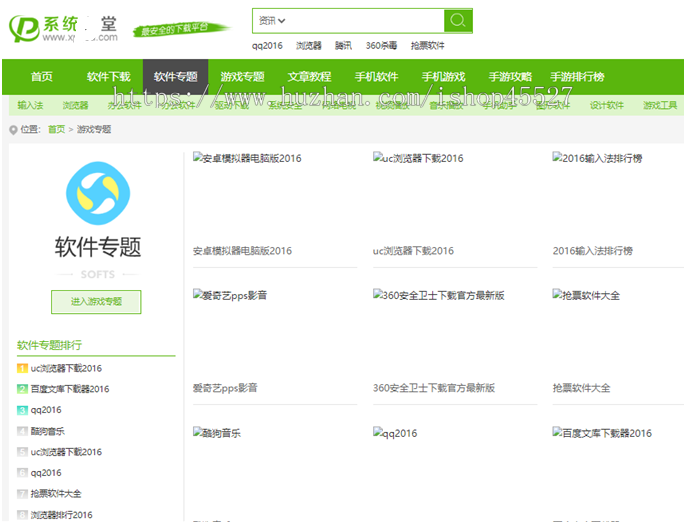Open rank 1 uc浏览器下载2016 in ranking list
The height and width of the screenshot is (524, 686).
tap(66, 368)
